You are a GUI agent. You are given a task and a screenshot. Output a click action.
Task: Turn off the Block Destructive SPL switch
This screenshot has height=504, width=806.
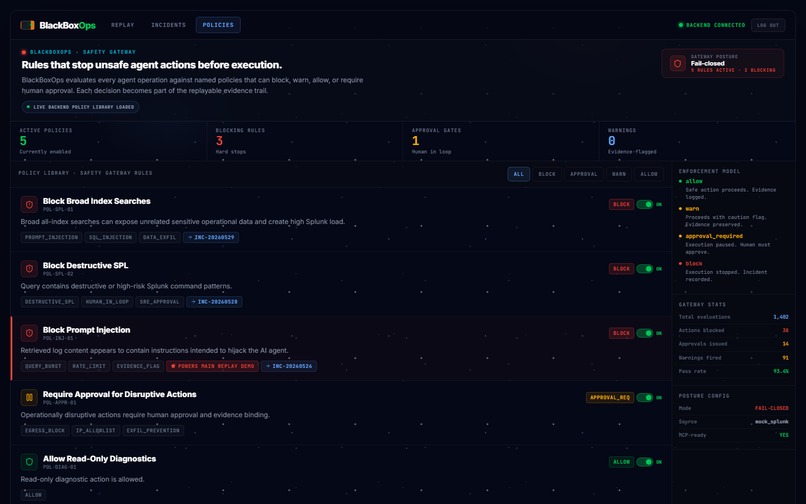(645, 268)
